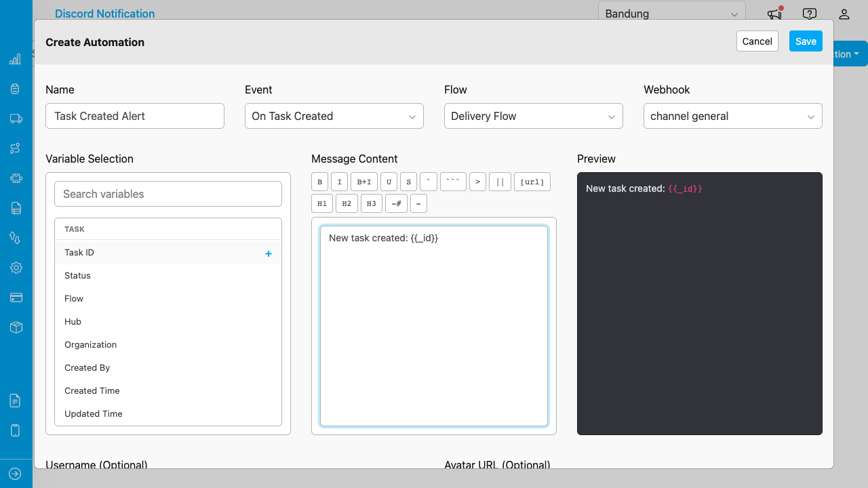Insert subtext with -# button
Image resolution: width=868 pixels, height=488 pixels.
396,203
